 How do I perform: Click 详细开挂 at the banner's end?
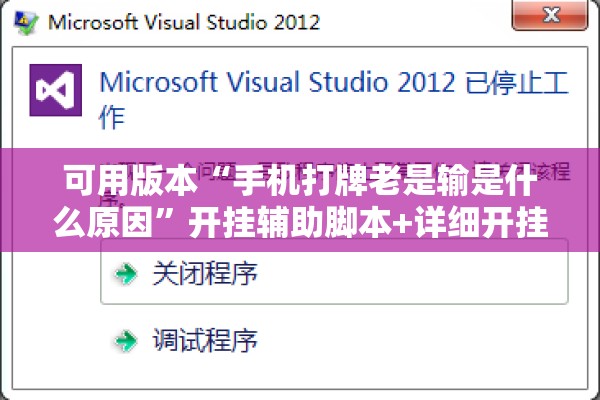482,223
